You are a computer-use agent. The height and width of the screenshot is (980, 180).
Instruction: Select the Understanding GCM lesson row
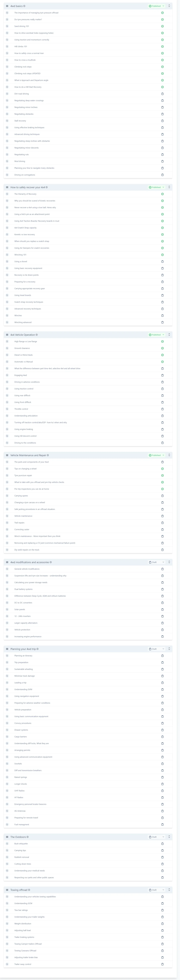[x=88, y=903]
